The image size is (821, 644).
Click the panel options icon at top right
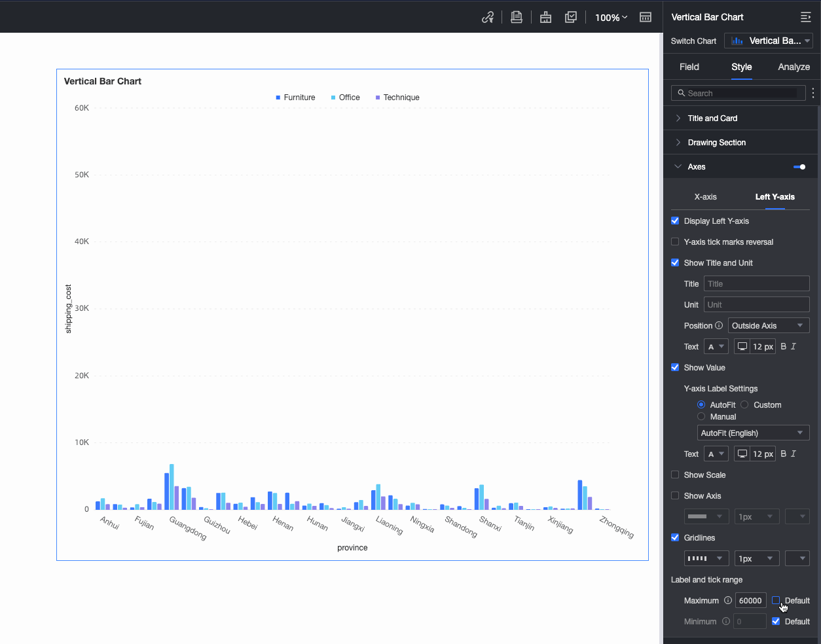tap(805, 17)
